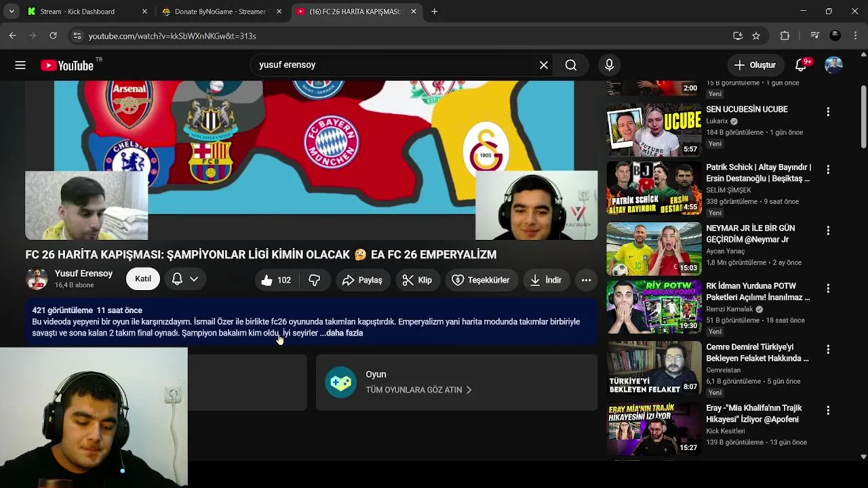Viewport: 868px width, 488px height.
Task: Open the account avatar menu
Action: click(833, 65)
